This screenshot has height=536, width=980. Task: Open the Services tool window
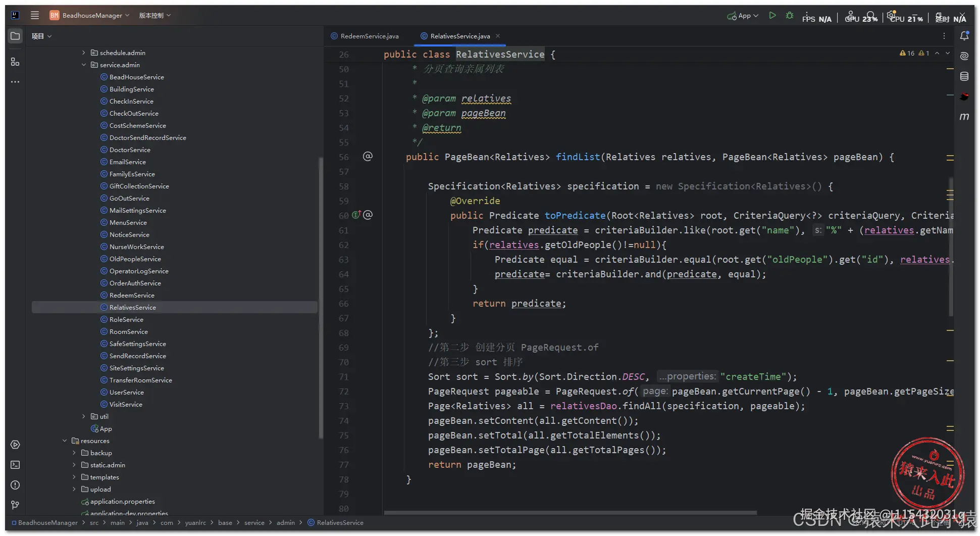[15, 445]
